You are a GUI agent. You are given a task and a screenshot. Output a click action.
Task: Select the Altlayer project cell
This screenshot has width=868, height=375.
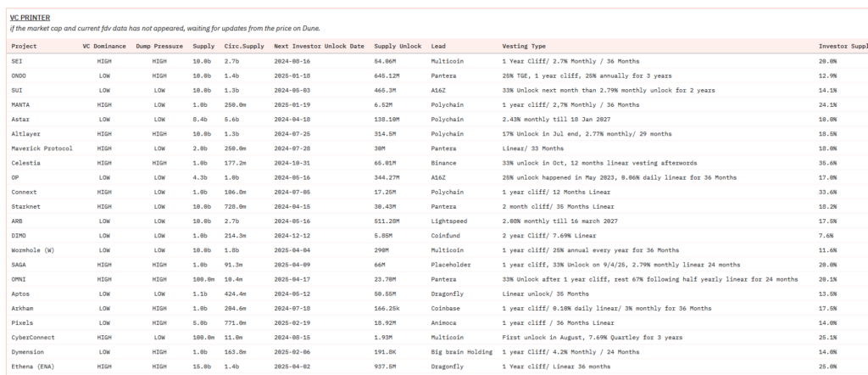coord(25,134)
